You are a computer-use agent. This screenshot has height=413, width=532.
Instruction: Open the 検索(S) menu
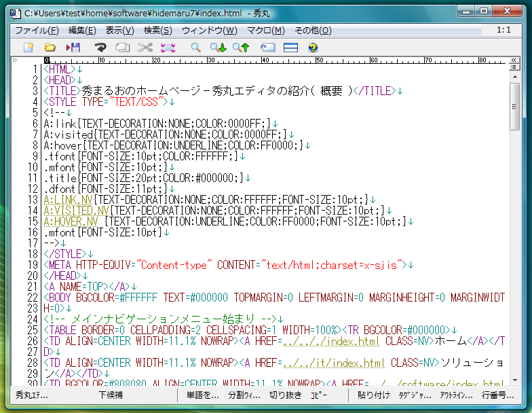157,31
